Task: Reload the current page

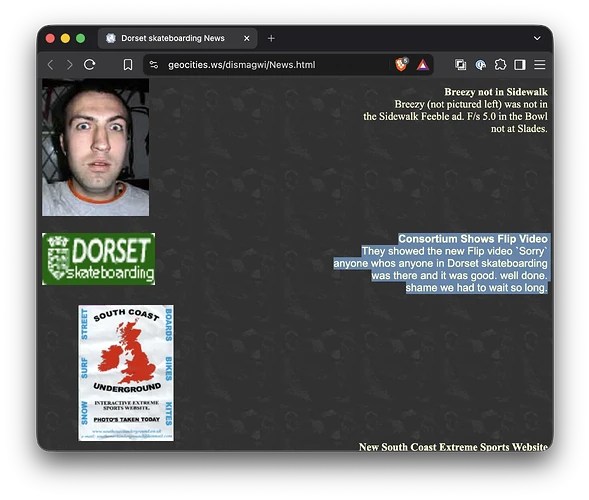Action: (x=89, y=65)
